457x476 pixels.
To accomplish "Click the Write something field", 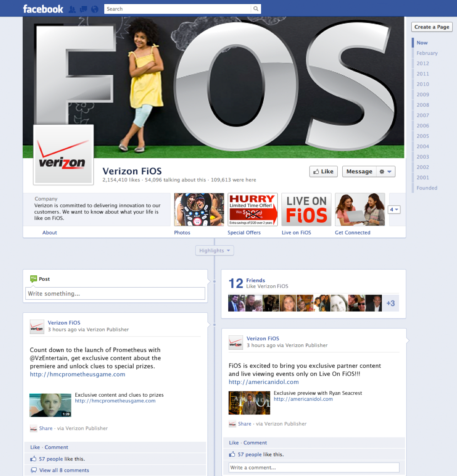I will [115, 293].
